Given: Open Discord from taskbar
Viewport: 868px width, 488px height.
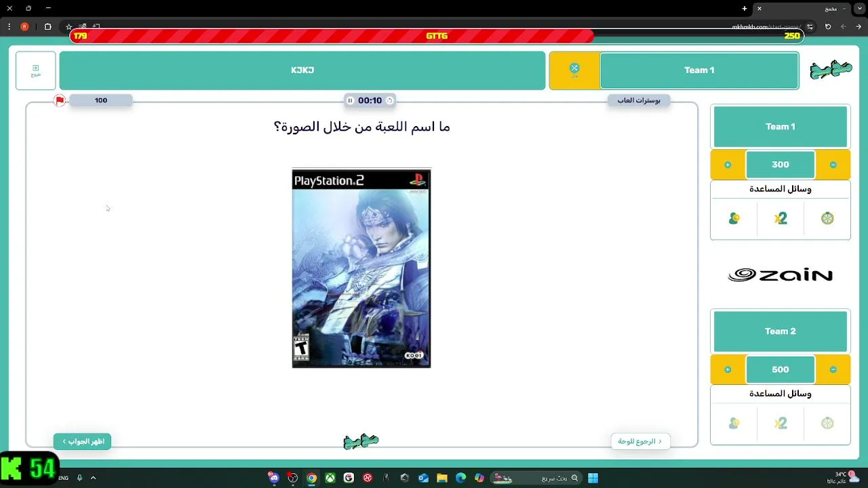Looking at the screenshot, I should (x=274, y=478).
